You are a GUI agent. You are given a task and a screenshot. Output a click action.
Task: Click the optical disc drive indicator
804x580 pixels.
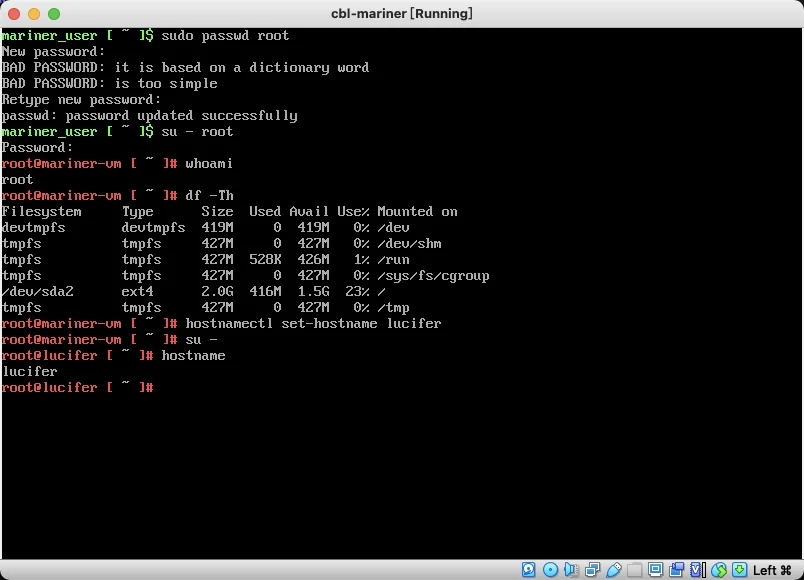point(550,569)
